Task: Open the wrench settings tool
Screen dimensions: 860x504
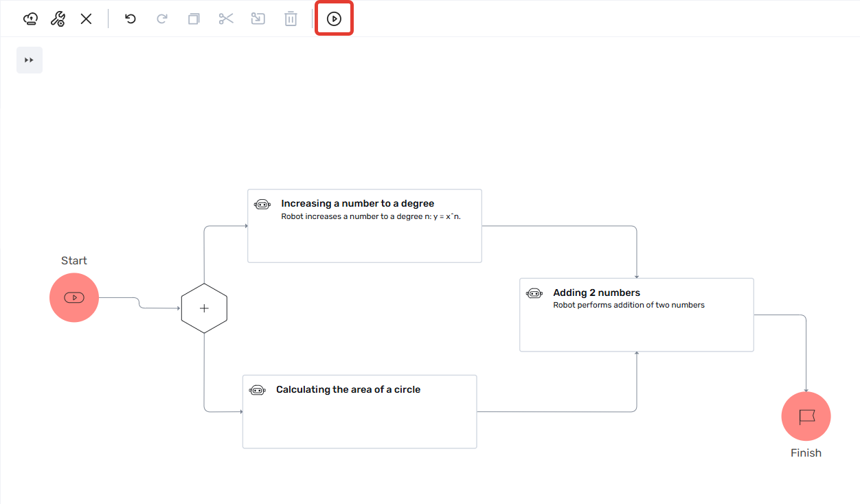Action: [58, 19]
